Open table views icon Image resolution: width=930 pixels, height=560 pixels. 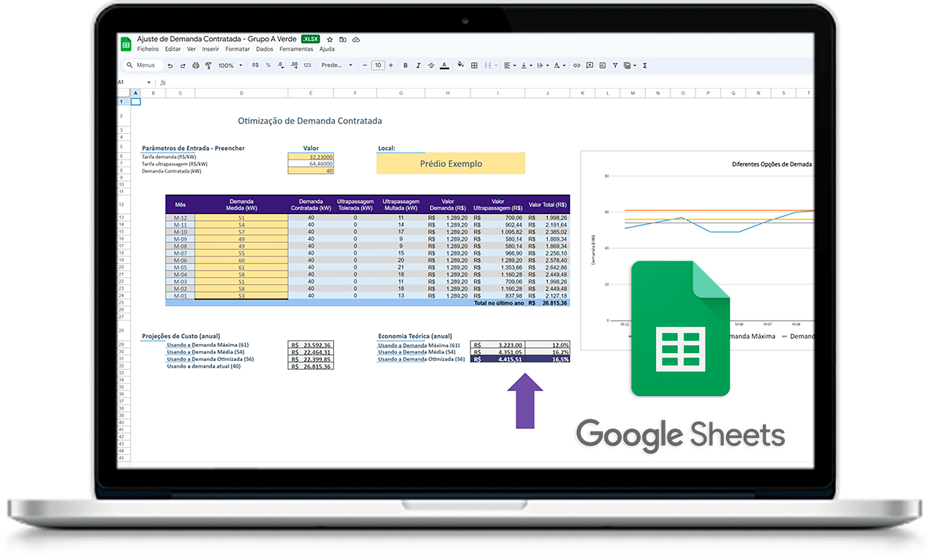[627, 66]
